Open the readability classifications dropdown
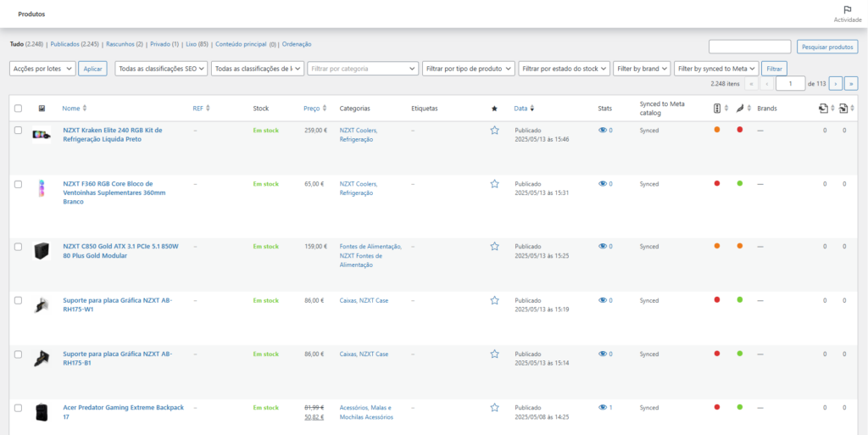 [x=258, y=69]
